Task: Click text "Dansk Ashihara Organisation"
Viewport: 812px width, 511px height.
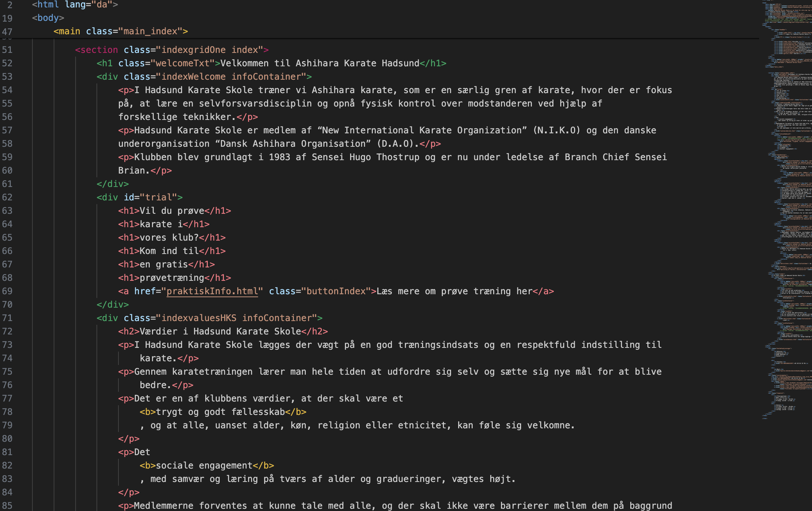Action: tap(293, 144)
